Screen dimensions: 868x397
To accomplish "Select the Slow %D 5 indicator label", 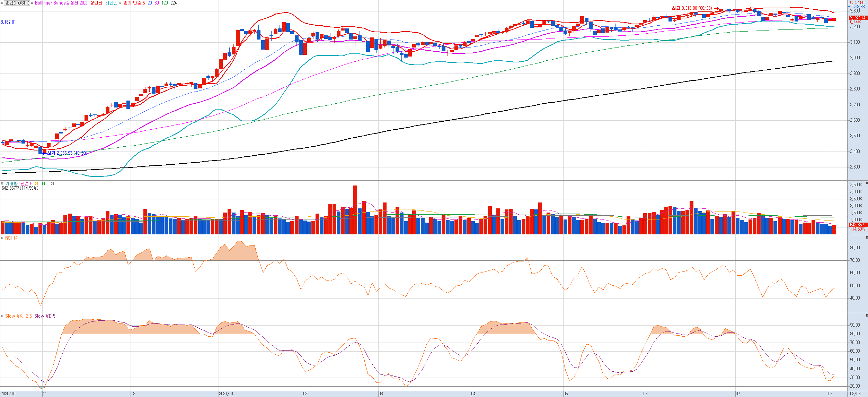I will click(x=45, y=316).
